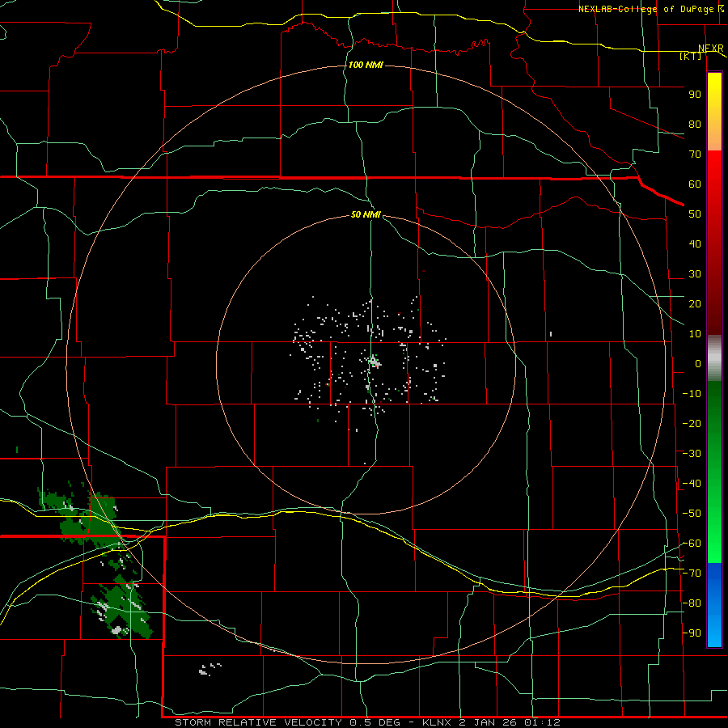This screenshot has height=728, width=728.
Task: Click the -70 knot scale label
Action: pyautogui.click(x=692, y=574)
